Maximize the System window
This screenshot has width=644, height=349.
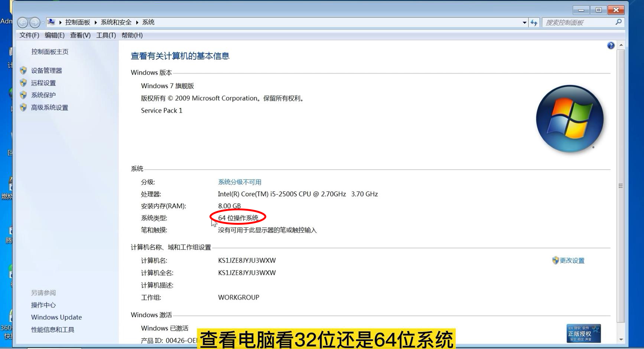tap(598, 10)
